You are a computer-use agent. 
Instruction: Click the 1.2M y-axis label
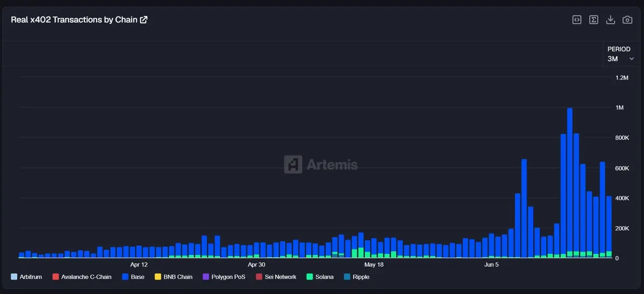click(621, 78)
